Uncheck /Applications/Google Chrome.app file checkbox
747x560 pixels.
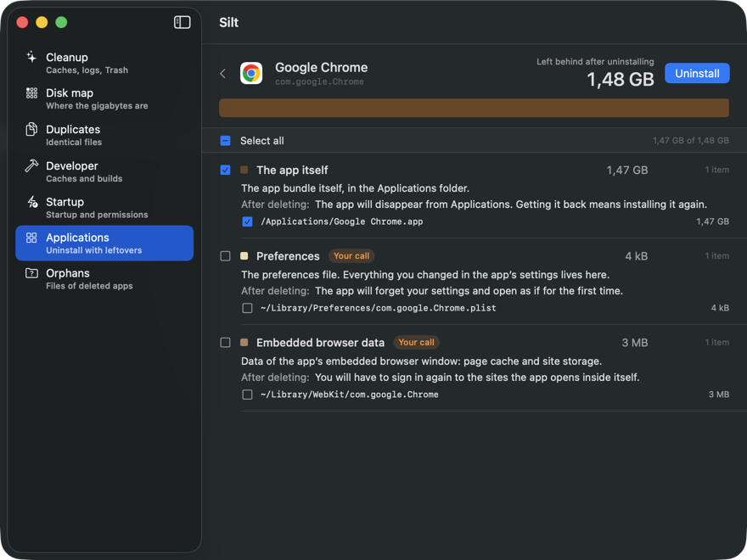pyautogui.click(x=247, y=221)
